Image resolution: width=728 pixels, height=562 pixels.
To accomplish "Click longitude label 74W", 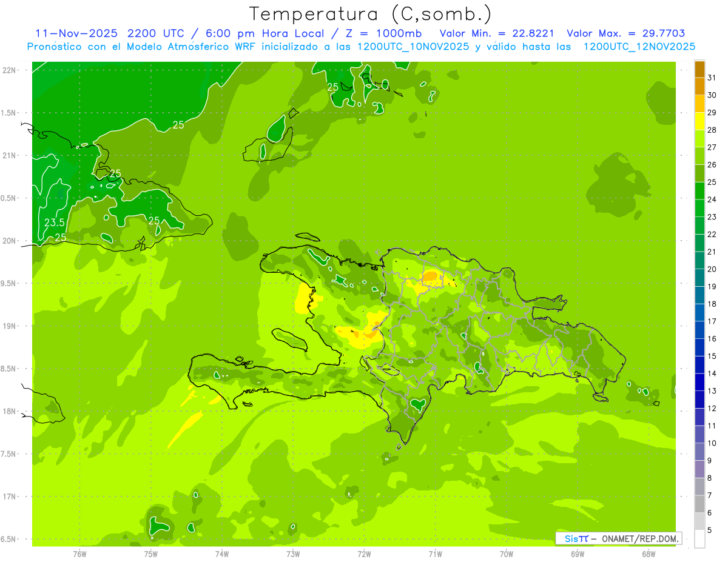I will [x=221, y=554].
